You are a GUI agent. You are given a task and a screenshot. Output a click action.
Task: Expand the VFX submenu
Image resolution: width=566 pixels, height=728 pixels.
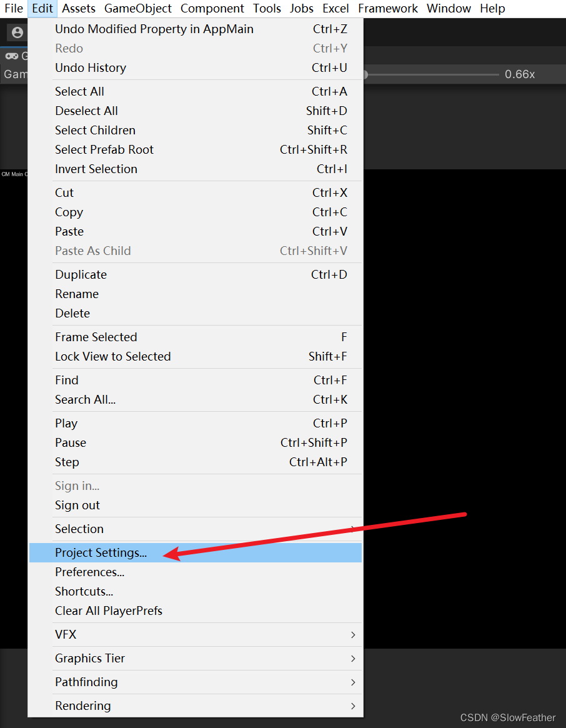66,634
